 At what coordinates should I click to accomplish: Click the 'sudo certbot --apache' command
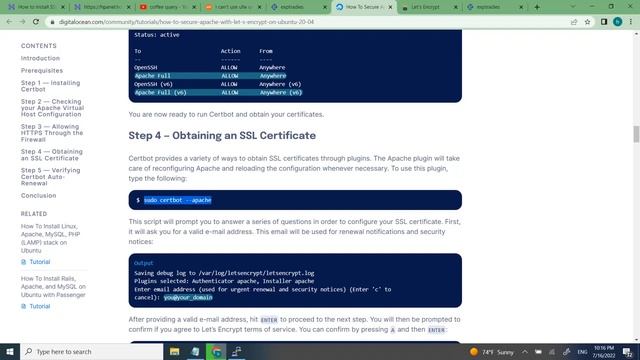point(178,200)
